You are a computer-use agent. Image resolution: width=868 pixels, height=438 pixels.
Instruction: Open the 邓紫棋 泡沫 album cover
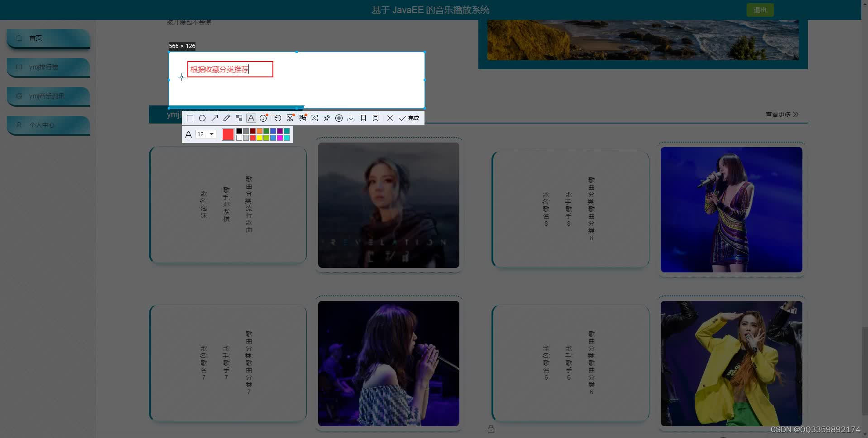click(x=389, y=205)
